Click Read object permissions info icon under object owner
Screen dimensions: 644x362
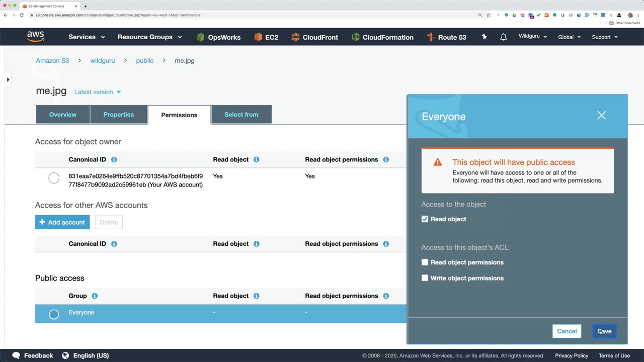(x=386, y=159)
